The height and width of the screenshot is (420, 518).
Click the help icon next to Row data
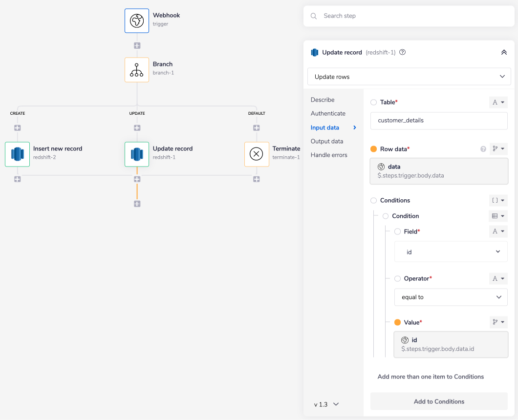tap(484, 148)
